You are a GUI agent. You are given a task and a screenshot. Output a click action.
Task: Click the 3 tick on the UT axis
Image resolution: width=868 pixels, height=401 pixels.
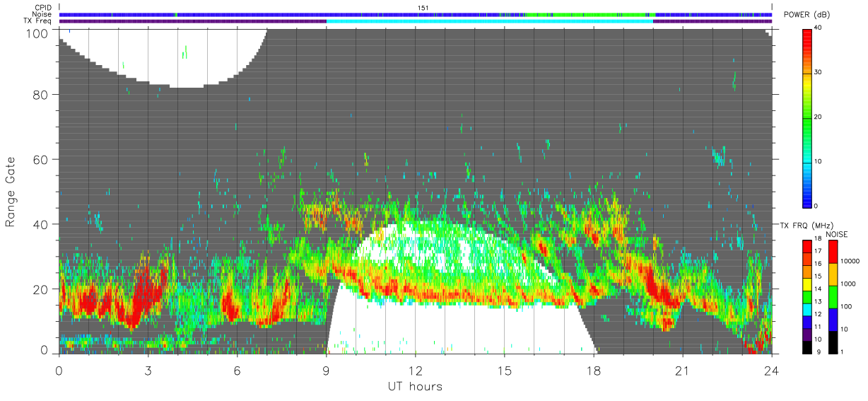tap(148, 370)
